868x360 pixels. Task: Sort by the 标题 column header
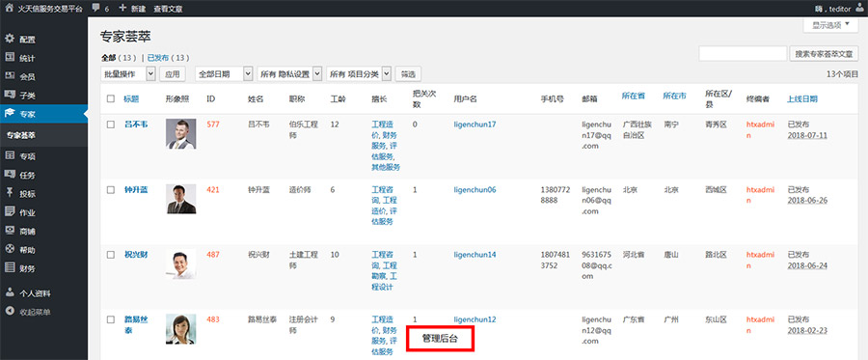click(x=131, y=99)
